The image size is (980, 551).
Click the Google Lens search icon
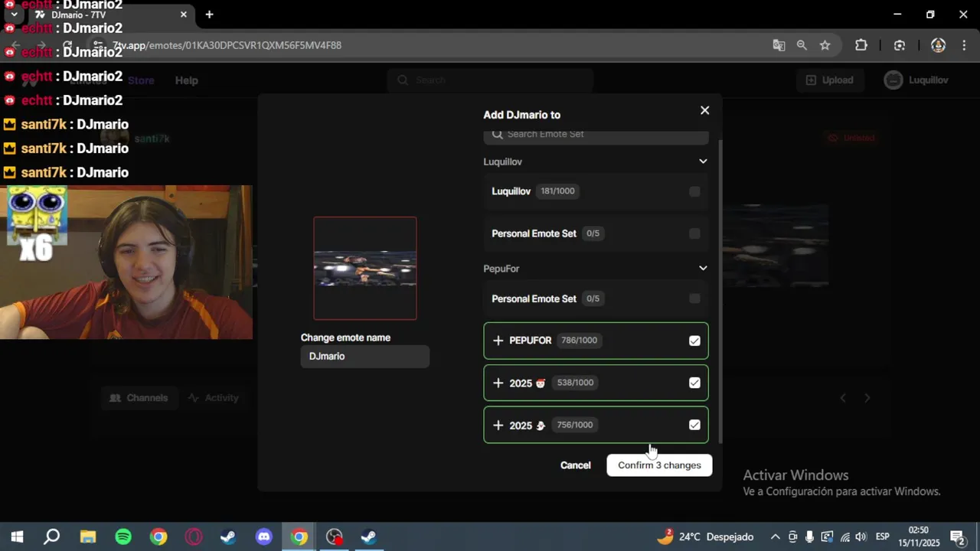[x=900, y=45]
